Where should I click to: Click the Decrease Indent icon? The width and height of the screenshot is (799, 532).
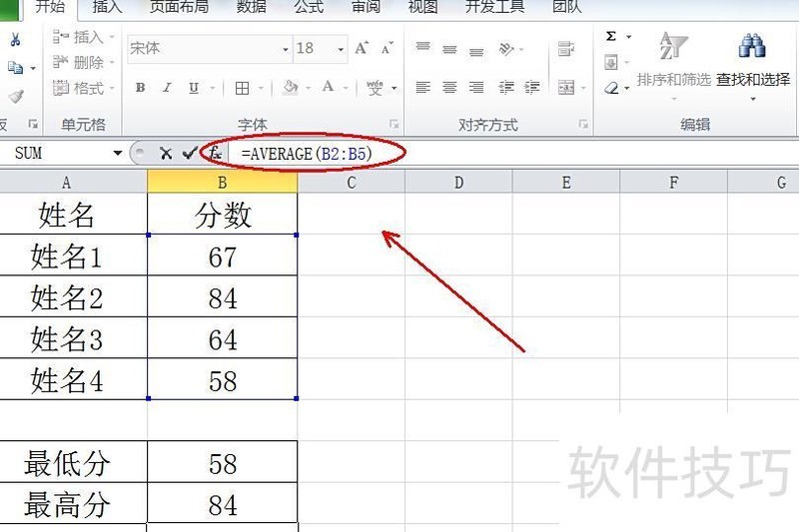505,88
